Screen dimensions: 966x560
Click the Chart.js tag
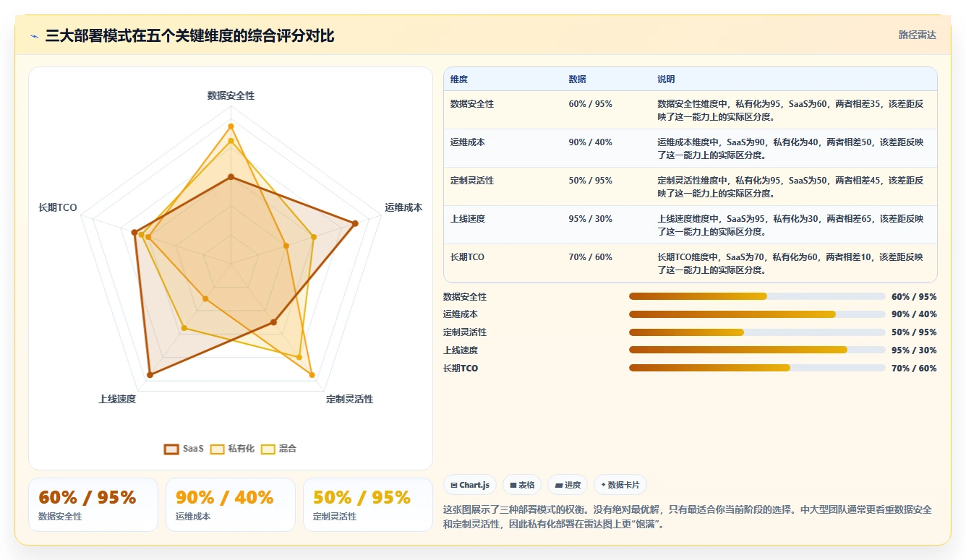click(x=470, y=485)
